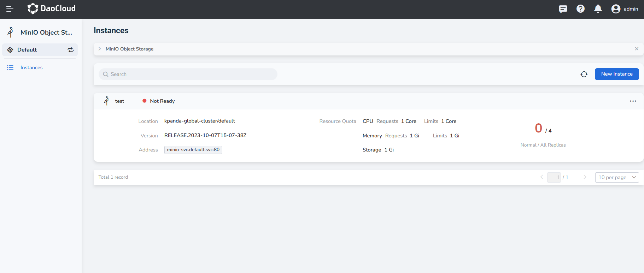Image resolution: width=644 pixels, height=273 pixels.
Task: Click the DaoCloud logo
Action: click(52, 8)
